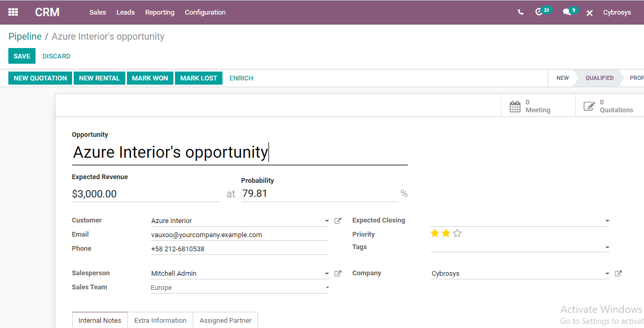Click the DISCARD button

click(56, 56)
